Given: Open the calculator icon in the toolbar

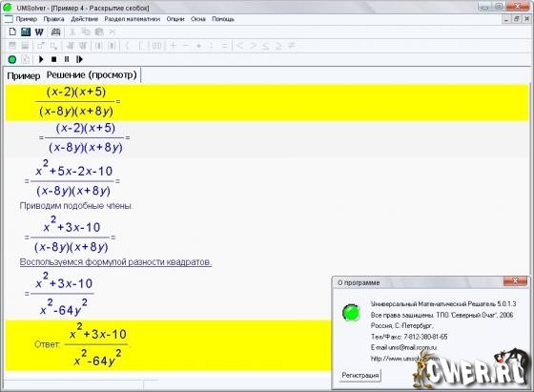Looking at the screenshot, I should pyautogui.click(x=26, y=32).
